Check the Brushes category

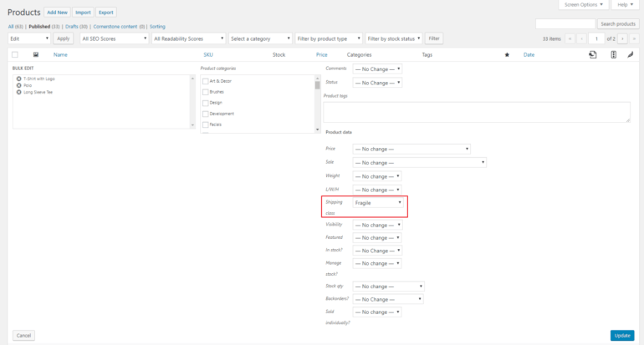click(206, 92)
